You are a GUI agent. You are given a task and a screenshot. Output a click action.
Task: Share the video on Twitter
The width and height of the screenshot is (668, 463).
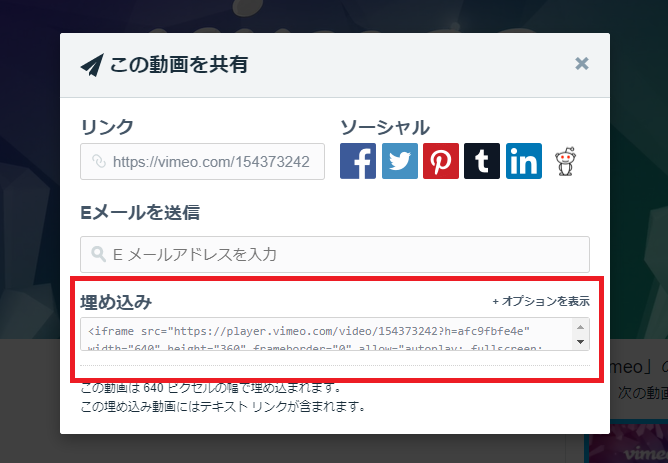pyautogui.click(x=400, y=161)
